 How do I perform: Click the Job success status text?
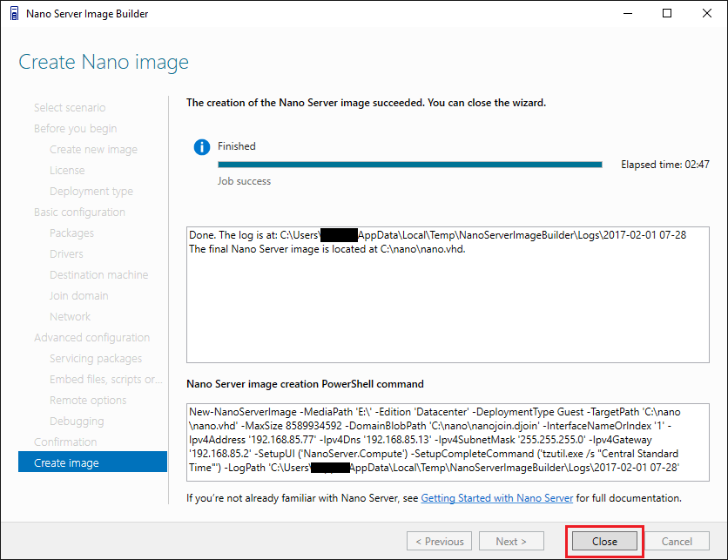[x=244, y=181]
